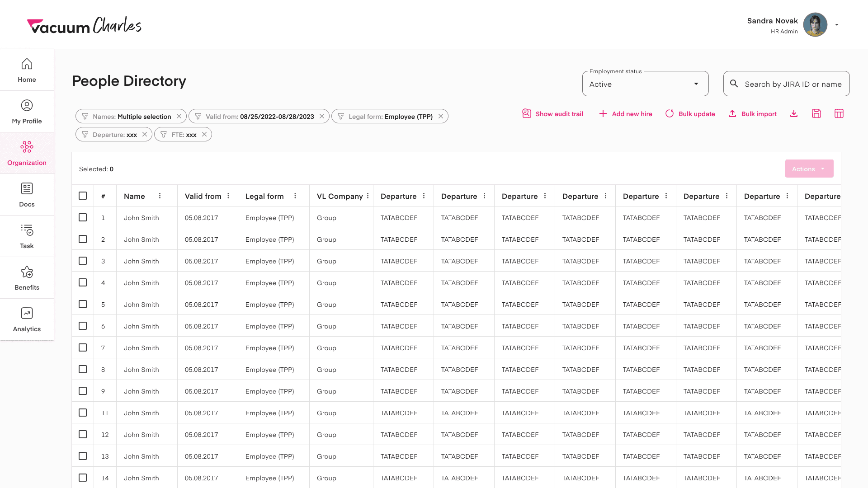This screenshot has height=488, width=868.
Task: Focus the Search by JIRA ID field
Action: click(786, 84)
